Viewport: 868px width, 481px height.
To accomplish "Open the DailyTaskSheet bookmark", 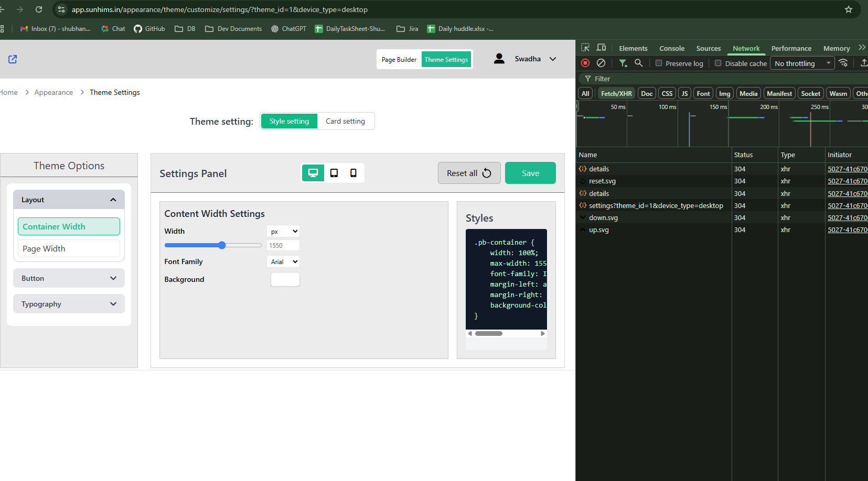I will (350, 29).
